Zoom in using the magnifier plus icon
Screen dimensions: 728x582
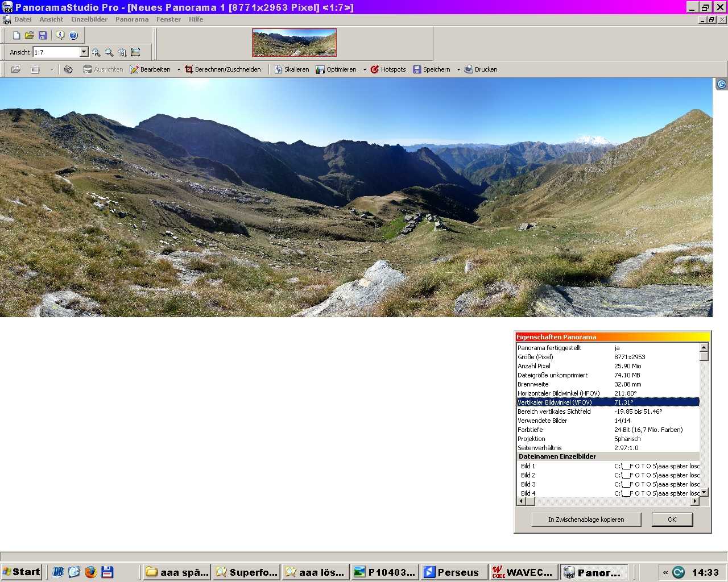tap(96, 52)
